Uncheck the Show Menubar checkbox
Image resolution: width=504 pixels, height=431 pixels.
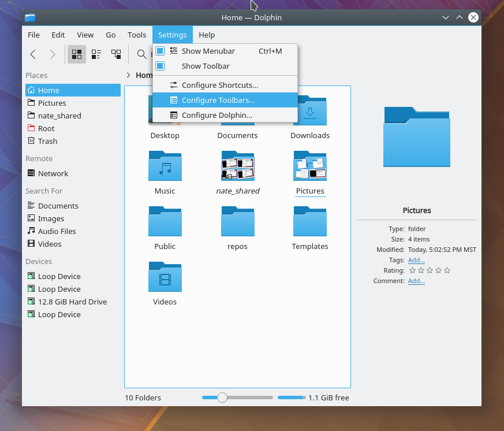click(160, 51)
